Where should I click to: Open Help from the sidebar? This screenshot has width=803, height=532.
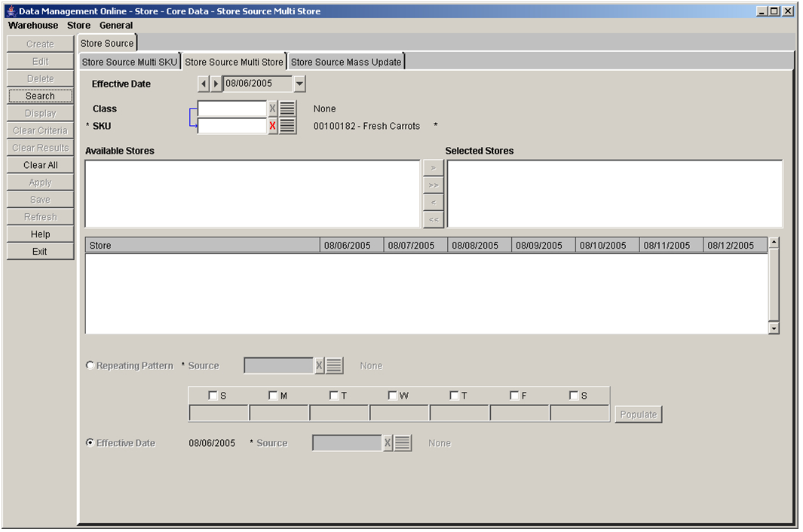pyautogui.click(x=41, y=234)
